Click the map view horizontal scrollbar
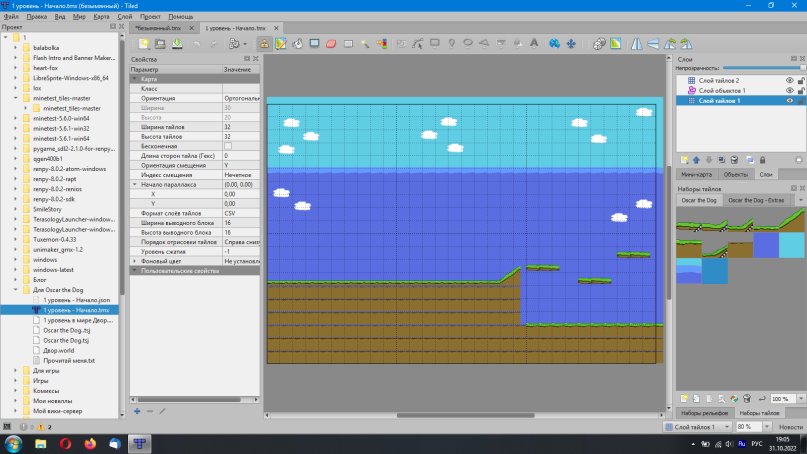Image resolution: width=807 pixels, height=454 pixels. point(464,415)
